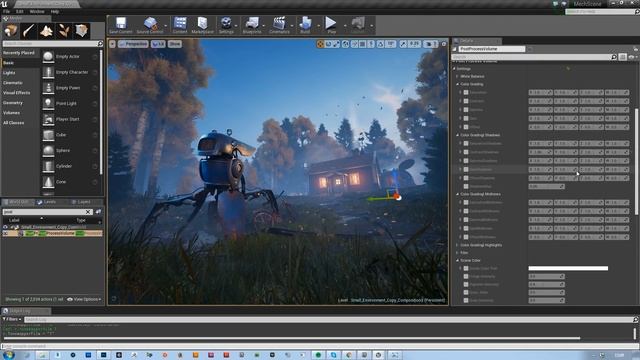Select the Volumes category
This screenshot has width=640, height=360.
pos(11,113)
